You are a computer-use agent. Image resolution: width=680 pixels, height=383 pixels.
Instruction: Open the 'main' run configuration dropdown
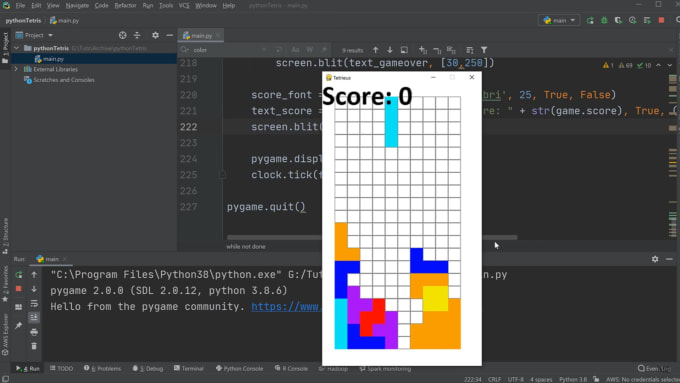pos(559,20)
